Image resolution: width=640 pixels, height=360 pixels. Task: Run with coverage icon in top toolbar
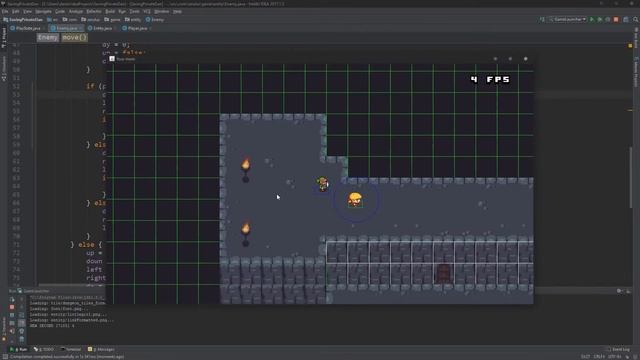(x=608, y=19)
